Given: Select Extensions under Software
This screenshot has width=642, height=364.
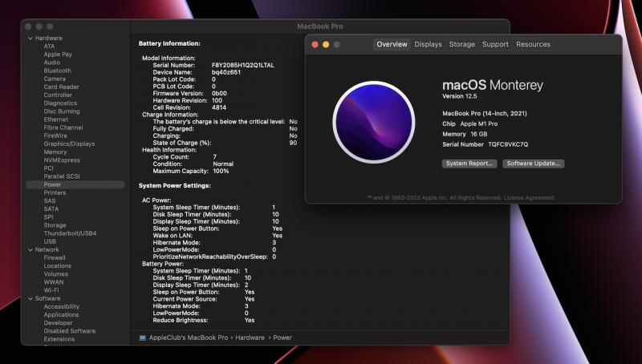Looking at the screenshot, I should (59, 339).
